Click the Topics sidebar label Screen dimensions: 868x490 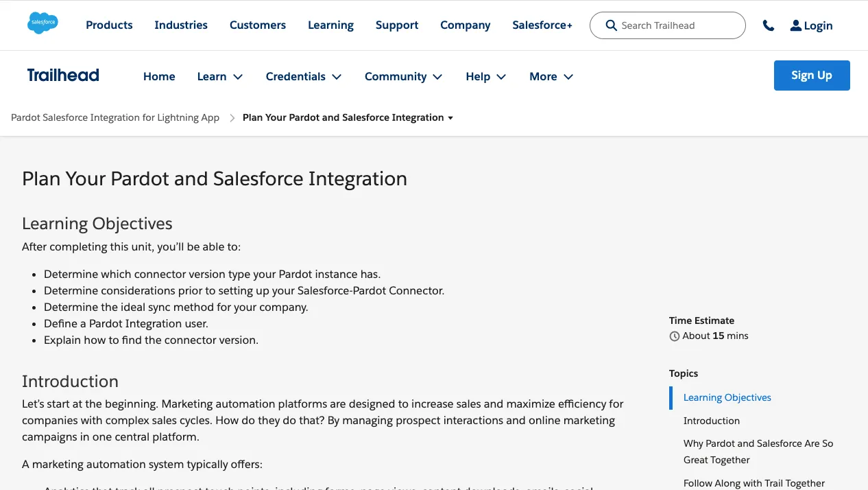pyautogui.click(x=684, y=373)
